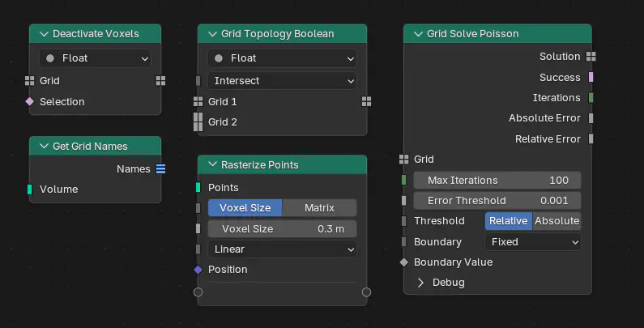Click the 'Names' output label
644x328 pixels.
[x=134, y=169]
